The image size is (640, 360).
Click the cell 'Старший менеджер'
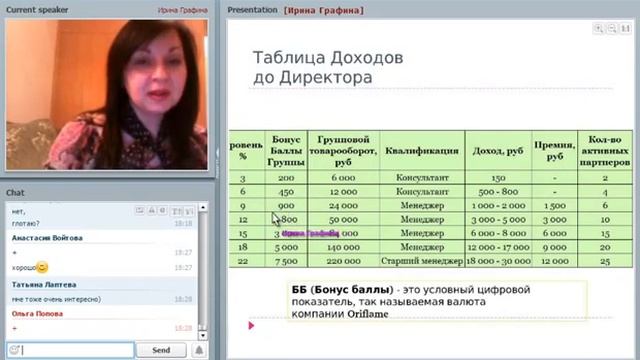pos(422,261)
